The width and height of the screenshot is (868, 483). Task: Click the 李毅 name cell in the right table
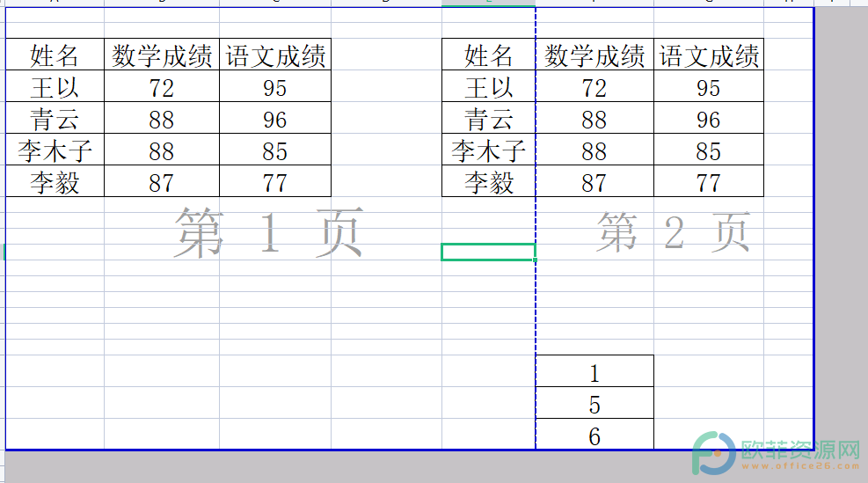click(x=489, y=180)
